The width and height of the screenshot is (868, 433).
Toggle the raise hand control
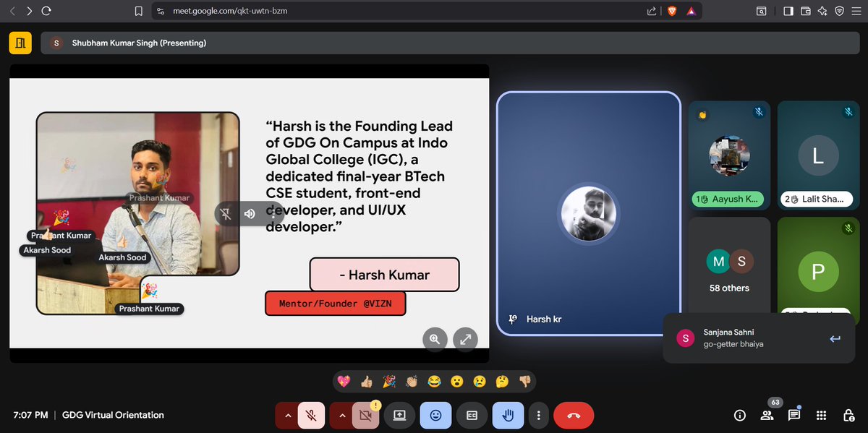click(x=508, y=416)
